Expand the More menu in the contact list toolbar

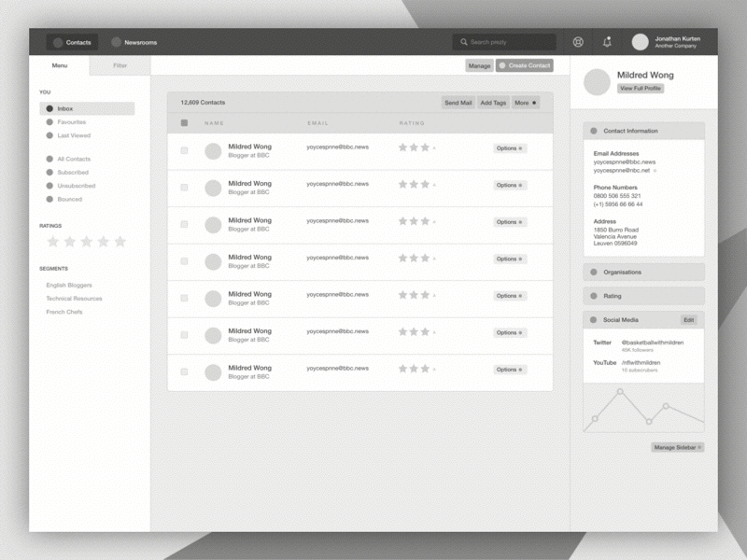528,103
